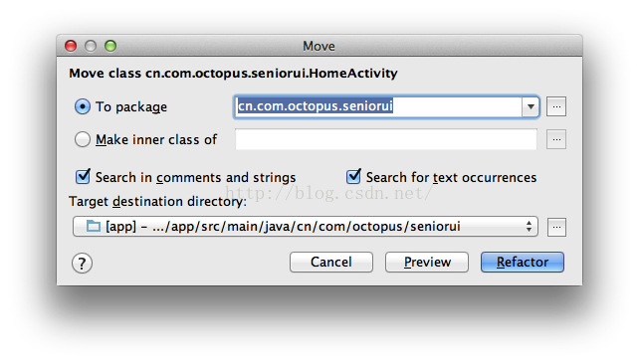Click the Cancel button
Screen dimensions: 639x364
tap(331, 262)
